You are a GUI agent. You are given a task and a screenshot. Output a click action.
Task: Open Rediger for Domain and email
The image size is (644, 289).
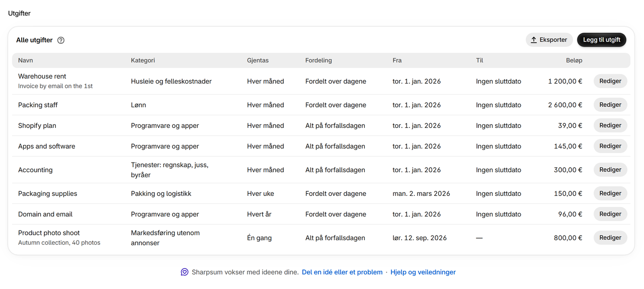[x=610, y=214]
